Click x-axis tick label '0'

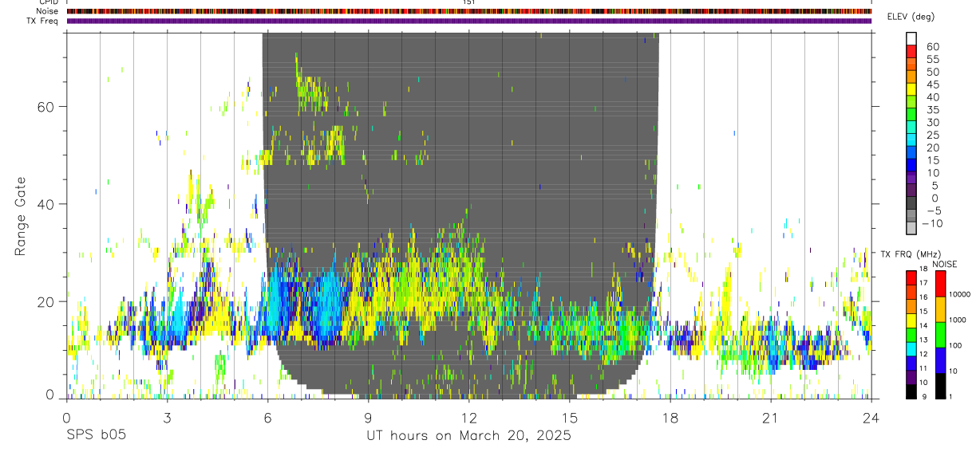66,418
